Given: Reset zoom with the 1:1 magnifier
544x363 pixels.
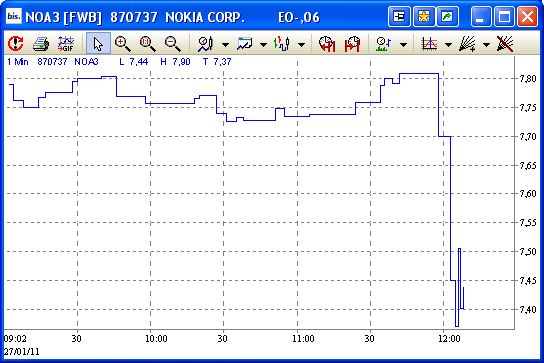Looking at the screenshot, I should 147,44.
